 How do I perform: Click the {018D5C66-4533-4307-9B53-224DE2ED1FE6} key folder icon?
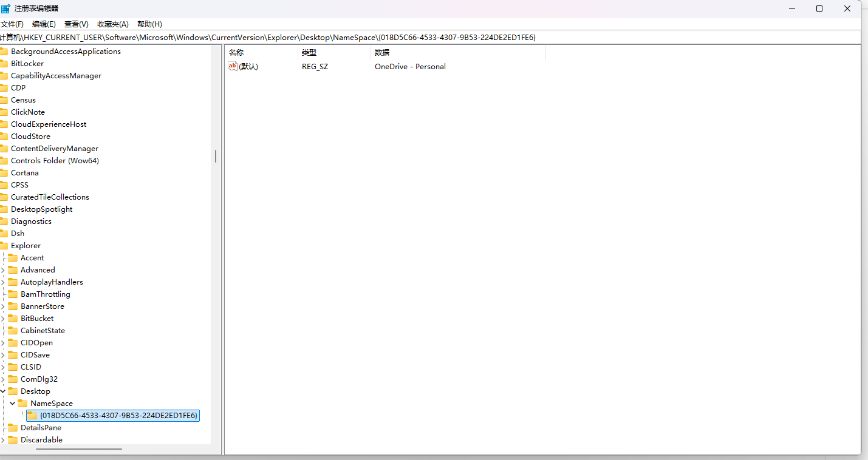32,416
